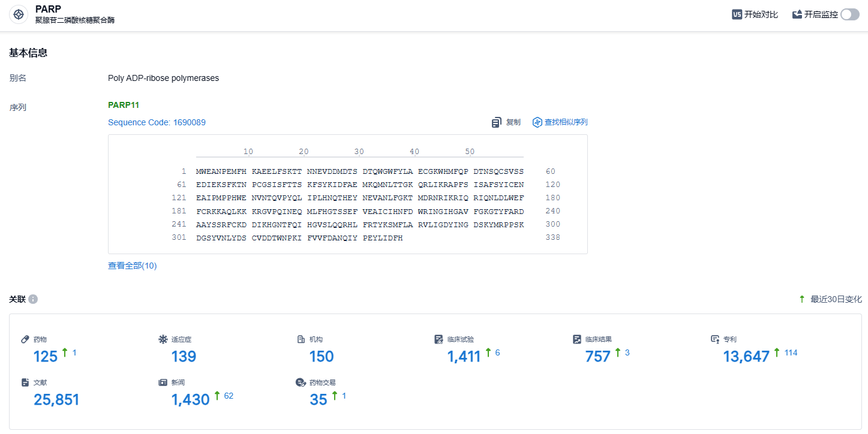Click the 药物交易 deal icon
Viewport: 868px width, 434px height.
point(301,382)
